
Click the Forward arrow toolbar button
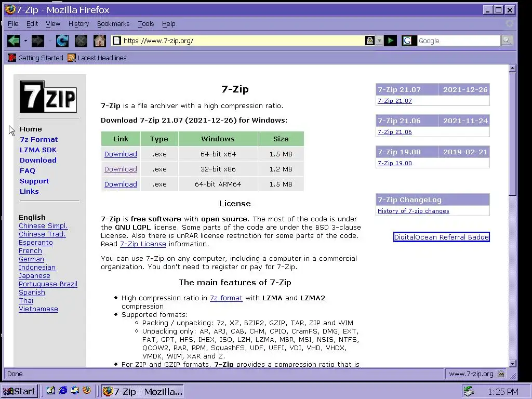click(x=37, y=41)
